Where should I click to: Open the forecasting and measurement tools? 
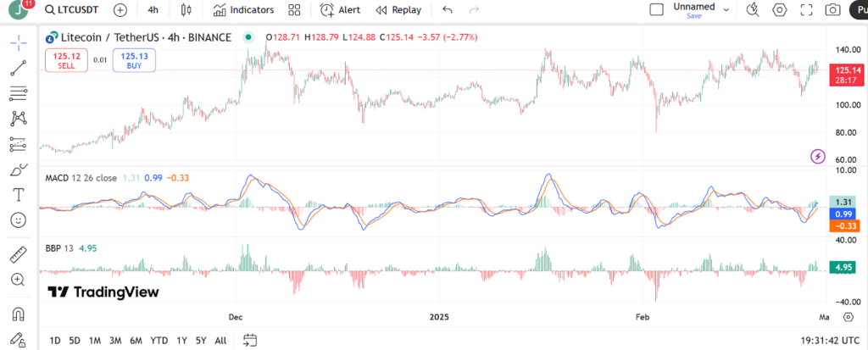19,144
